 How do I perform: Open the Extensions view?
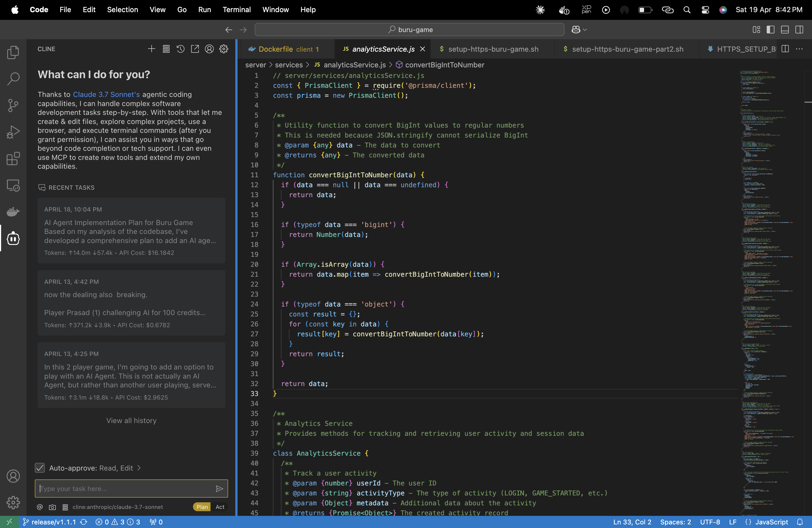(x=13, y=159)
